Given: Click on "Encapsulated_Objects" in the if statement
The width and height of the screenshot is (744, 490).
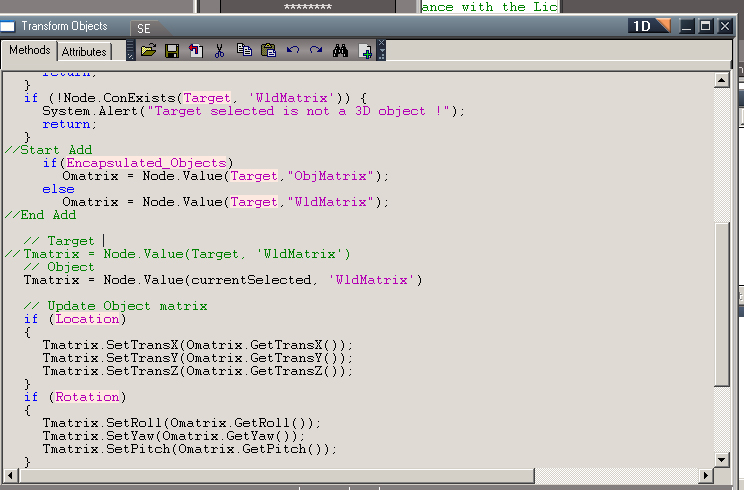Looking at the screenshot, I should (x=146, y=163).
